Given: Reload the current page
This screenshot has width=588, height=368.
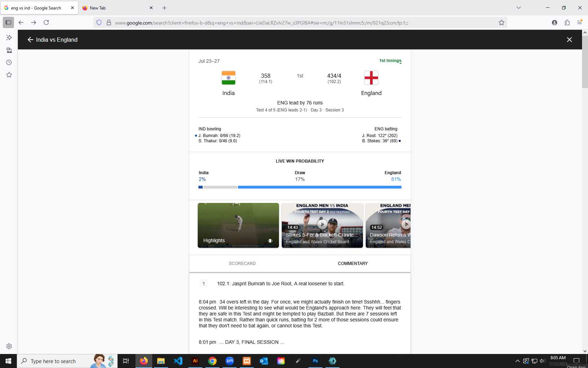Looking at the screenshot, I should coord(46,22).
